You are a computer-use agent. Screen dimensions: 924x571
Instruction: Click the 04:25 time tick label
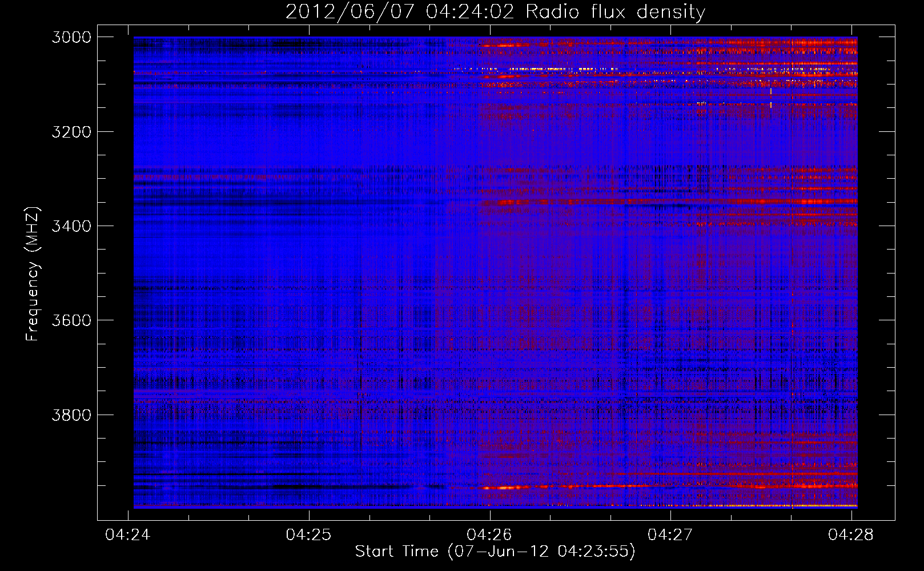click(309, 534)
